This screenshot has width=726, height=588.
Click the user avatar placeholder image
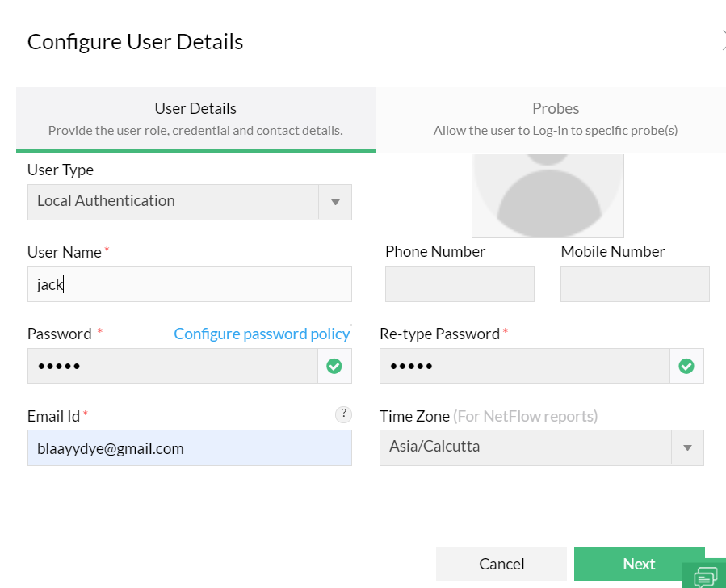pos(548,195)
